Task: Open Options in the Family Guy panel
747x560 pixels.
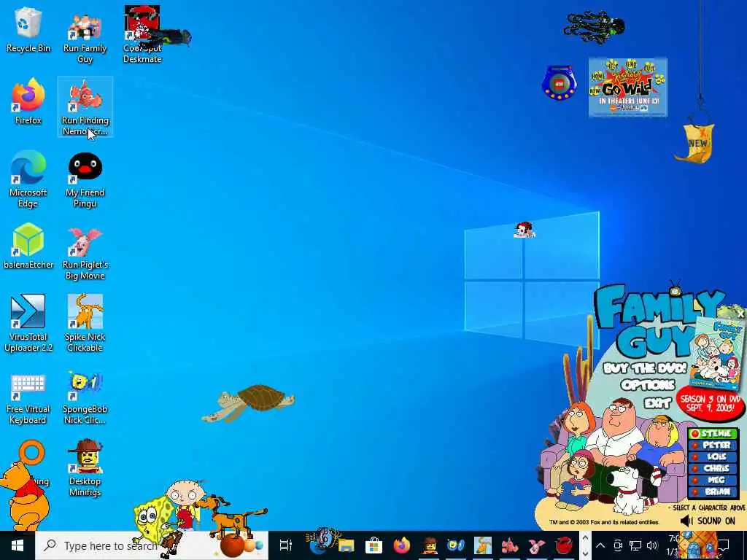Action: click(x=648, y=385)
